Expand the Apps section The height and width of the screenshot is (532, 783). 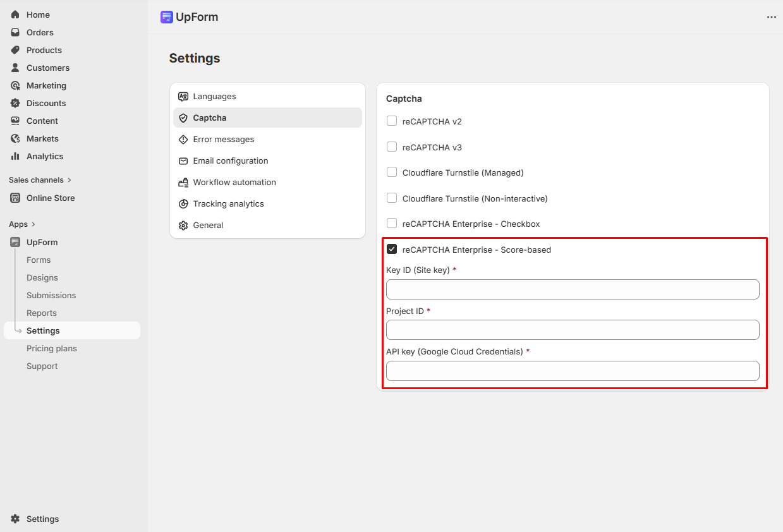pos(22,224)
